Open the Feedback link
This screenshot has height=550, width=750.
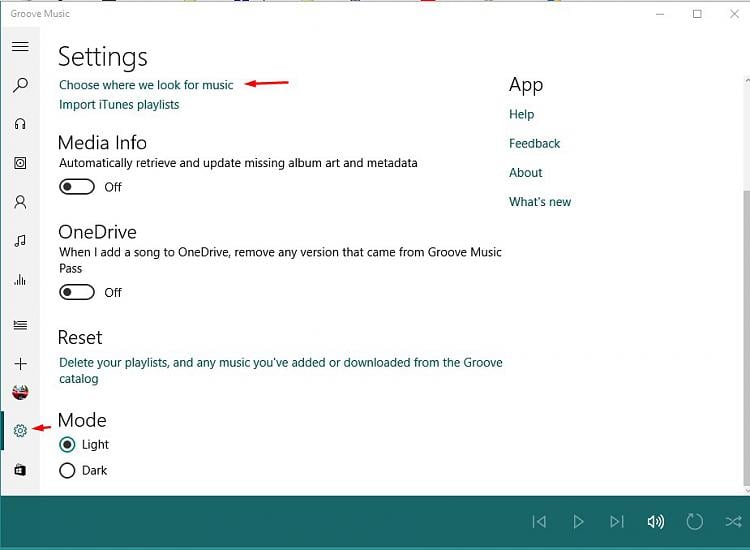click(x=534, y=143)
